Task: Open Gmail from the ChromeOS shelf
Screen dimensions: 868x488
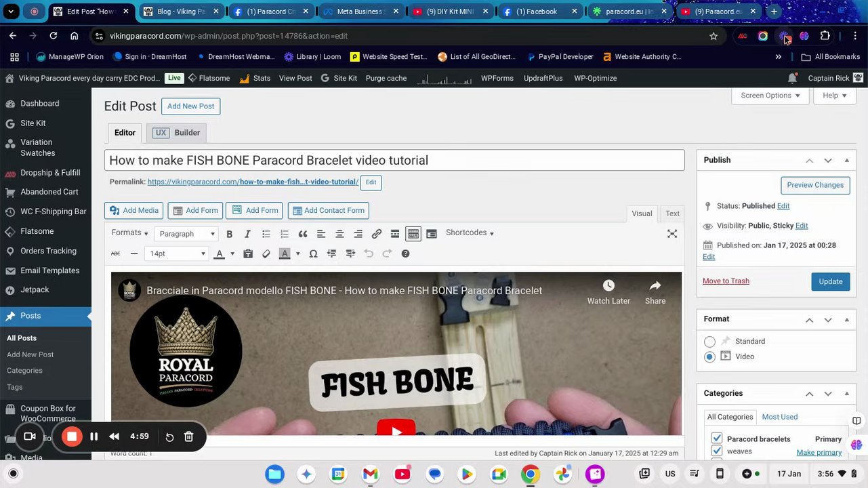Action: (x=370, y=474)
